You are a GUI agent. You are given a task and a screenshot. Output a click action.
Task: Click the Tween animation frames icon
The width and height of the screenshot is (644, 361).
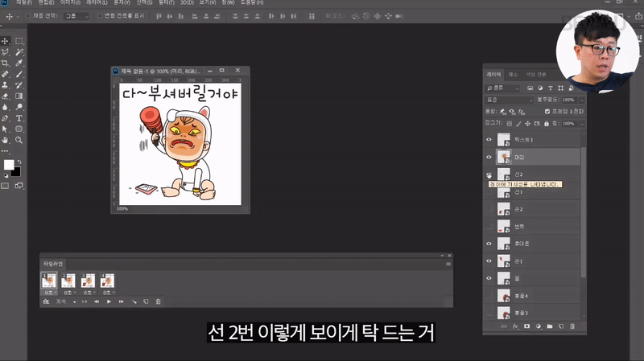click(134, 302)
